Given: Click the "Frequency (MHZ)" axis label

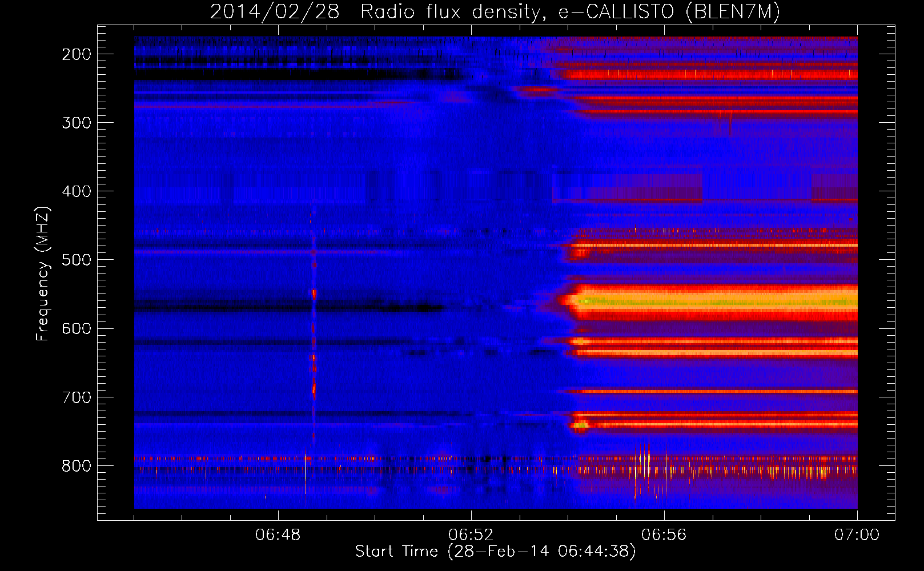Looking at the screenshot, I should click(43, 274).
